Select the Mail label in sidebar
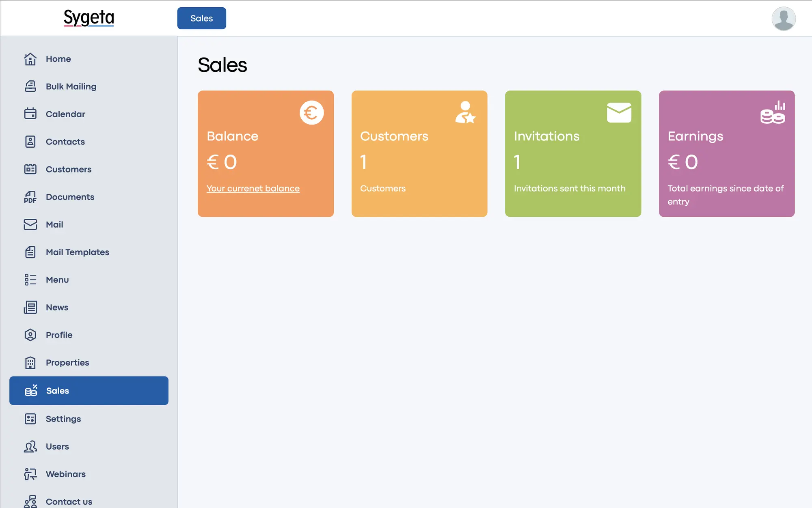Viewport: 812px width, 508px height. pyautogui.click(x=54, y=224)
